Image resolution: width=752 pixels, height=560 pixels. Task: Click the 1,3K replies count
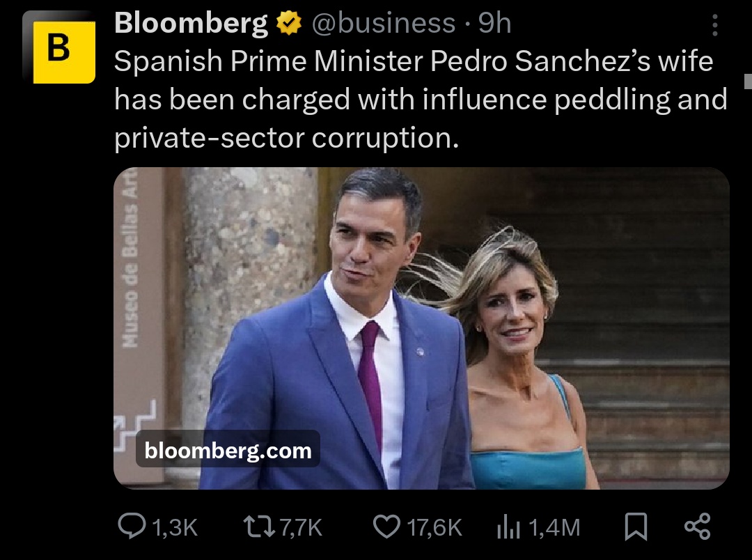click(x=174, y=527)
